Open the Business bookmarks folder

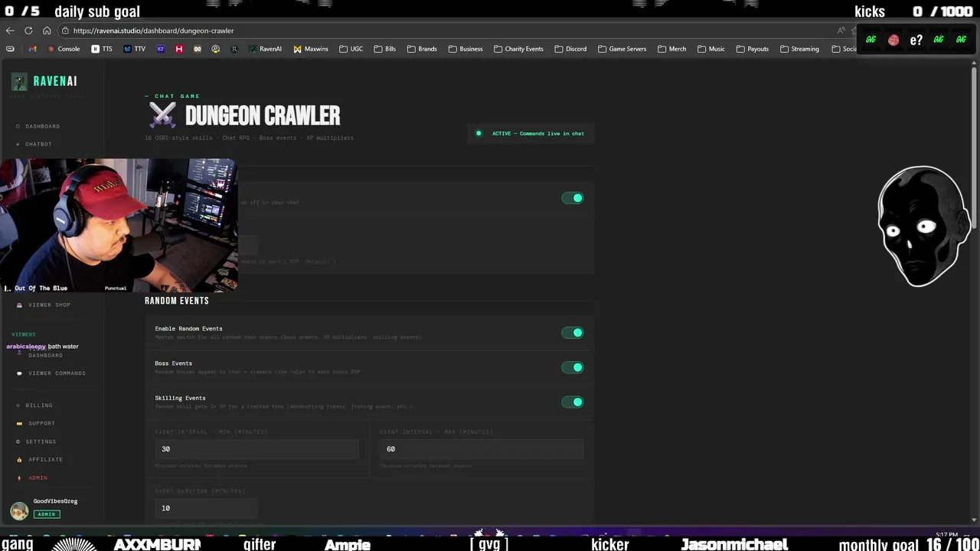tap(465, 49)
